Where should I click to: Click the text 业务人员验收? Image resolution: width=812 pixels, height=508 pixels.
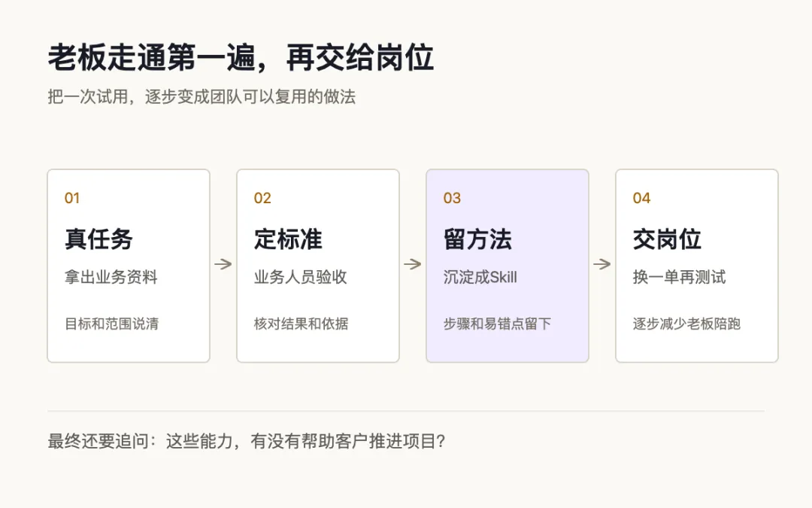click(300, 277)
